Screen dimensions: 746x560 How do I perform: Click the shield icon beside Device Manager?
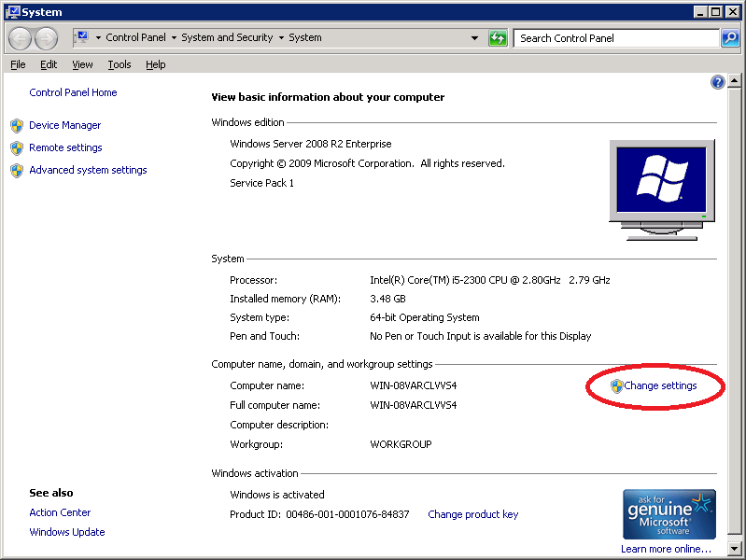17,126
